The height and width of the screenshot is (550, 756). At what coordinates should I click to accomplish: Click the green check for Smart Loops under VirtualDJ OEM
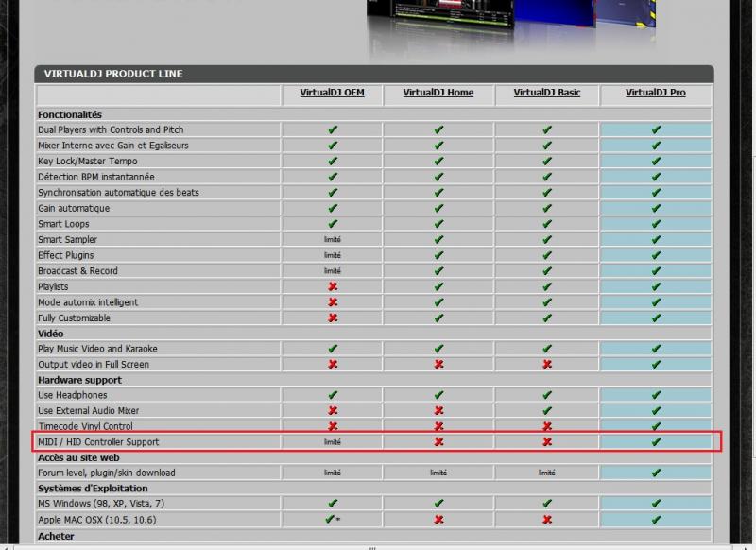(x=333, y=224)
